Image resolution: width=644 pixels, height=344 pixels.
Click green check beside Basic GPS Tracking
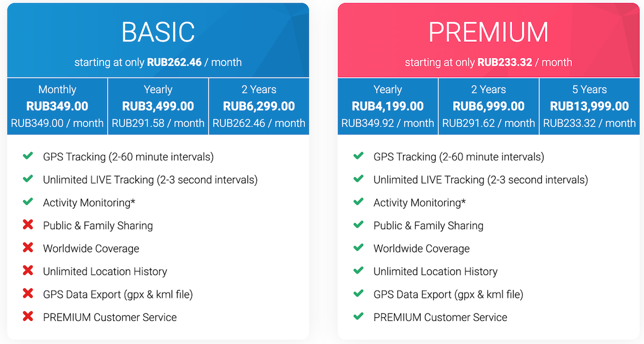point(28,156)
